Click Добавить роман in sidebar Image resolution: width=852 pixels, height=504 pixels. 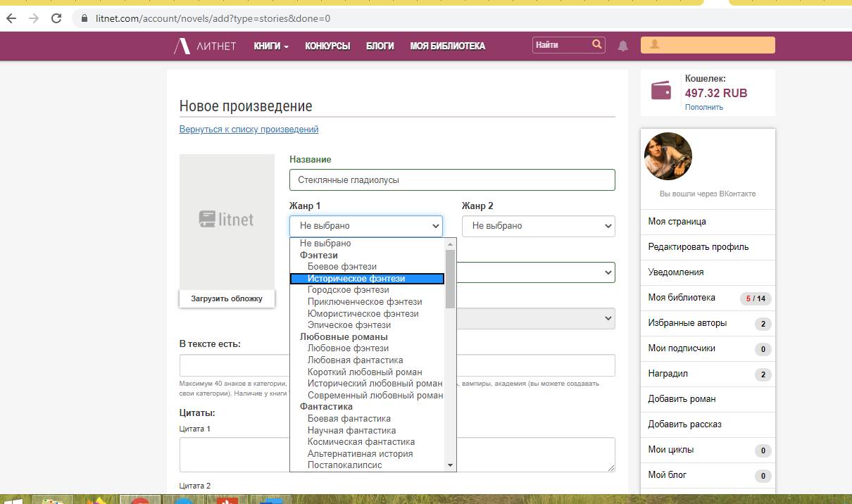[x=682, y=399]
